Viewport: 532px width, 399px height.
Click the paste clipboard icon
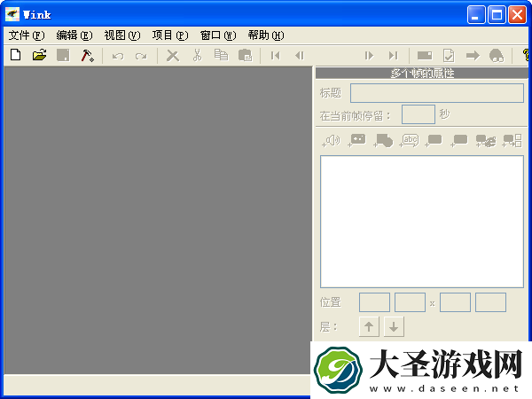(x=246, y=55)
